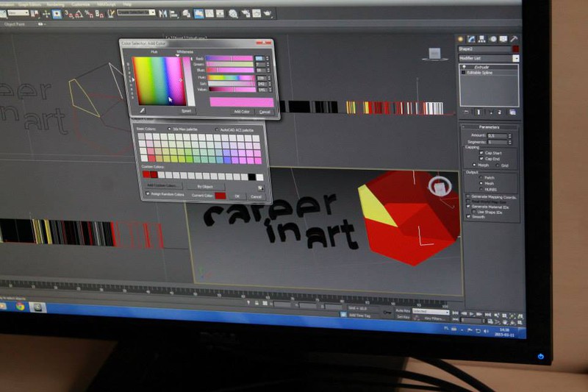Disable the Smooth checkbox
This screenshot has width=588, height=392.
(468, 218)
